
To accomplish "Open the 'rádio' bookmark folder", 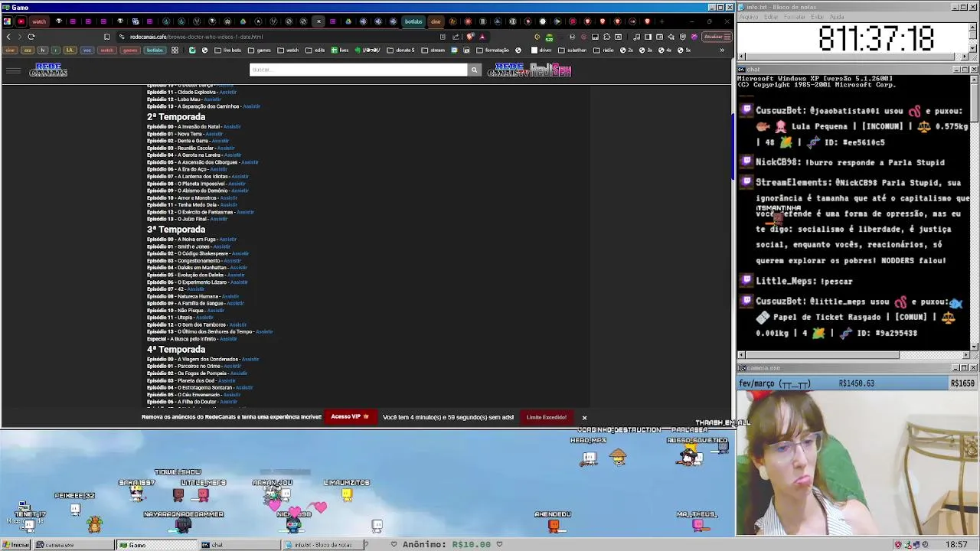I will (604, 51).
